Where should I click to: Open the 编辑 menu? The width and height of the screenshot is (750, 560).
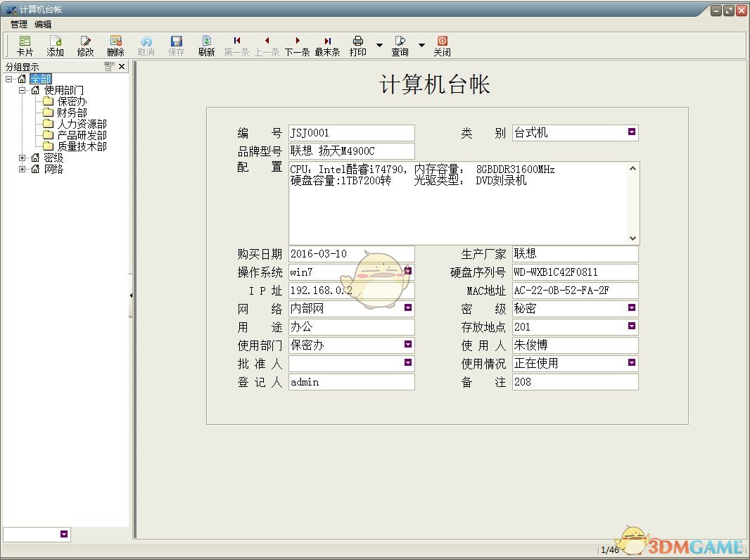pos(43,24)
